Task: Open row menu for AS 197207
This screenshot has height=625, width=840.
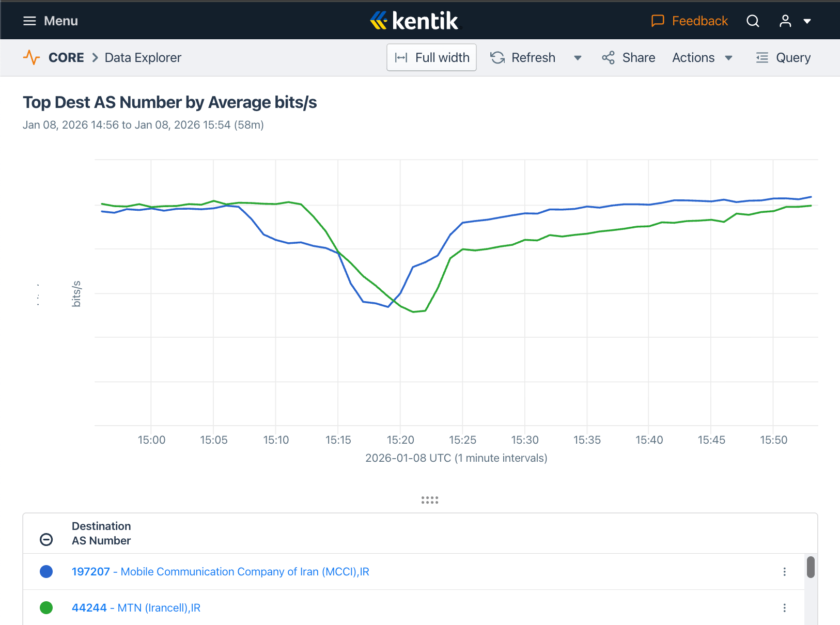Action: pos(784,572)
